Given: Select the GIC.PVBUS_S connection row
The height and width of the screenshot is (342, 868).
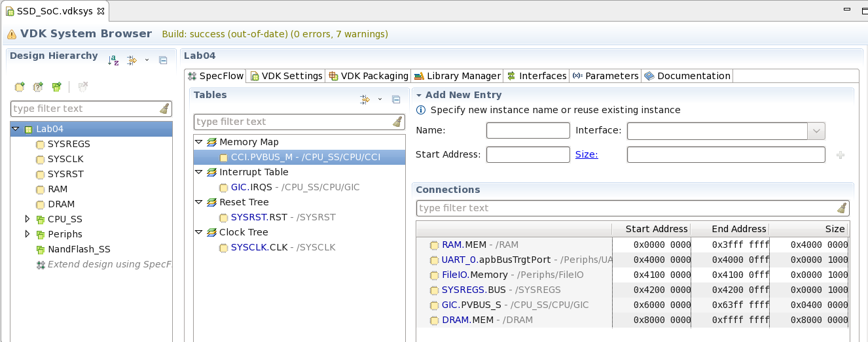Looking at the screenshot, I should click(632, 305).
